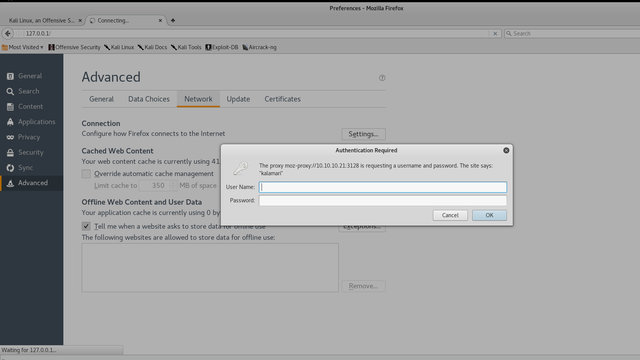The height and width of the screenshot is (360, 640).
Task: Open connection Settings... button
Action: (x=363, y=134)
